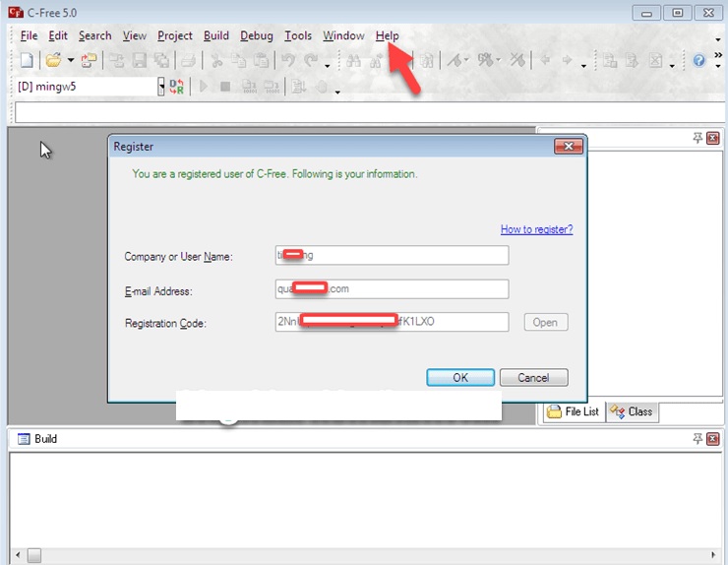Open the Project menu
This screenshot has height=565, width=728.
pos(175,35)
